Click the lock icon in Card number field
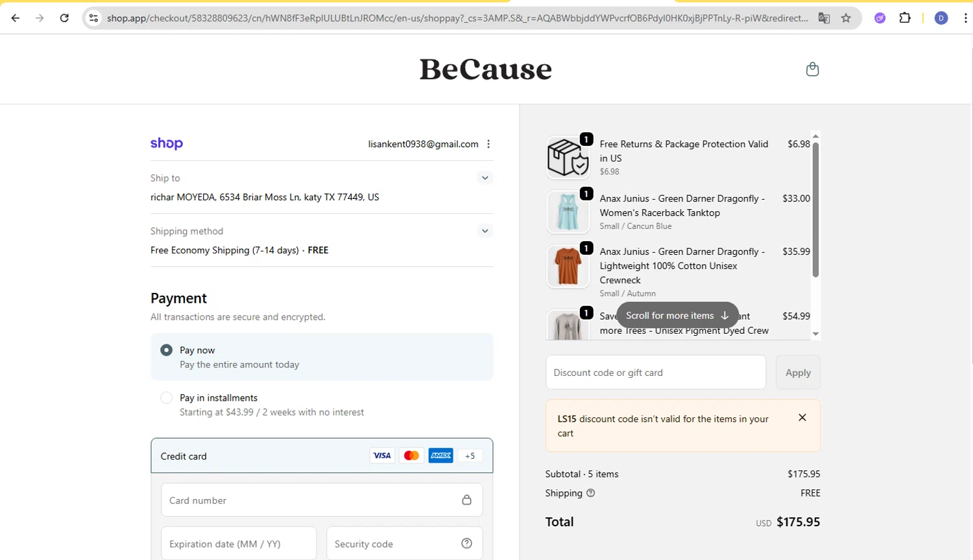 click(466, 500)
